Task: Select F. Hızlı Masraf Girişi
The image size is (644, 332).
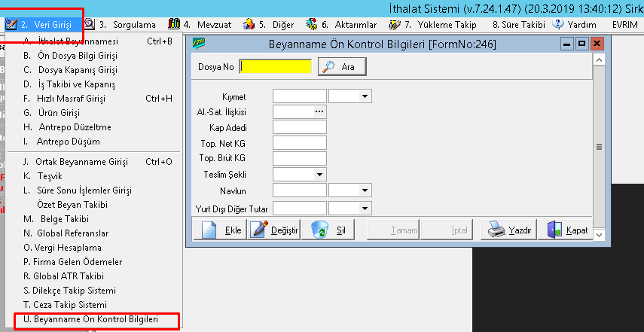Action: (x=94, y=99)
